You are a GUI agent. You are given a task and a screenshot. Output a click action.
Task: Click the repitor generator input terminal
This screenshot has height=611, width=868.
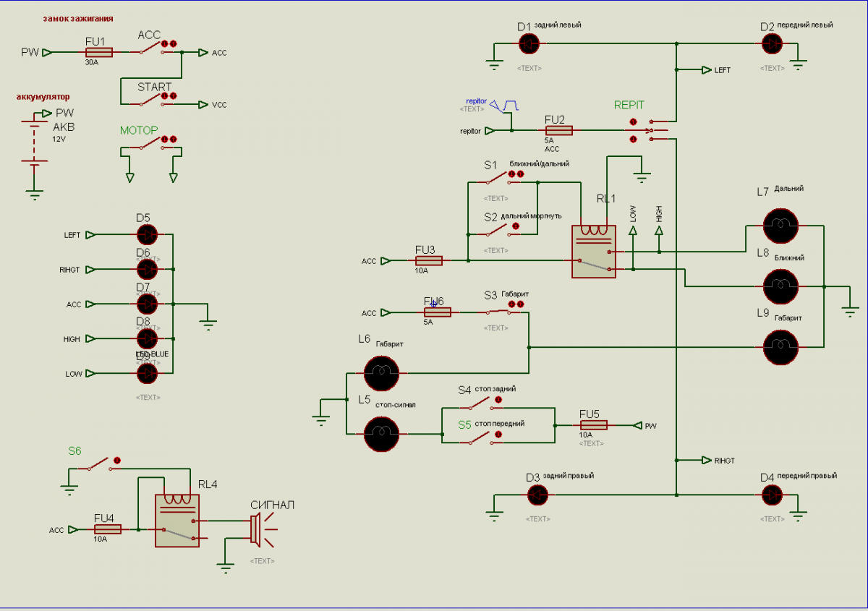point(490,131)
